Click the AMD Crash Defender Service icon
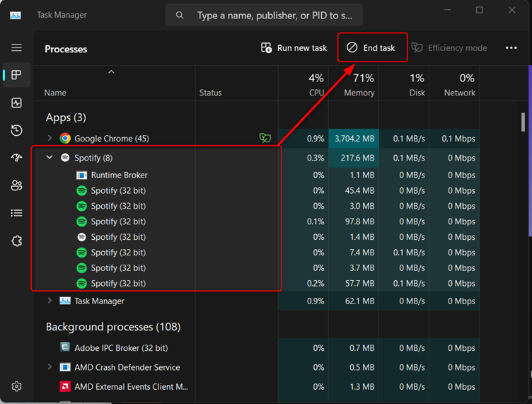 coord(65,367)
